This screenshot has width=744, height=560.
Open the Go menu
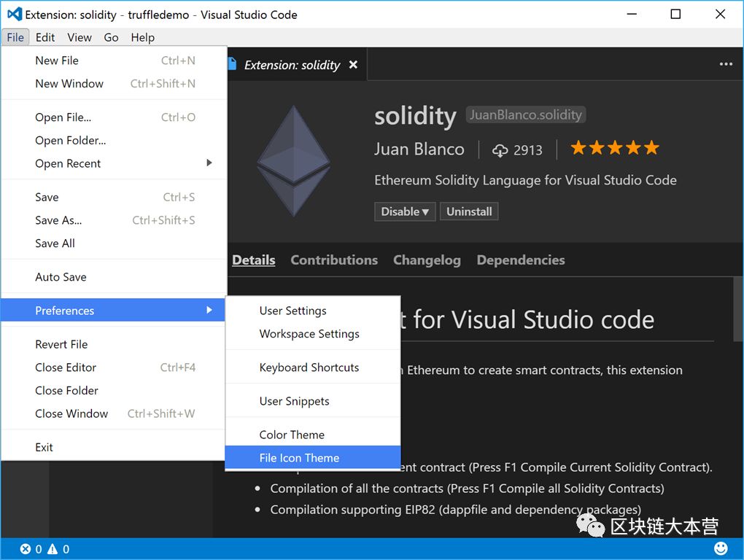tap(111, 37)
